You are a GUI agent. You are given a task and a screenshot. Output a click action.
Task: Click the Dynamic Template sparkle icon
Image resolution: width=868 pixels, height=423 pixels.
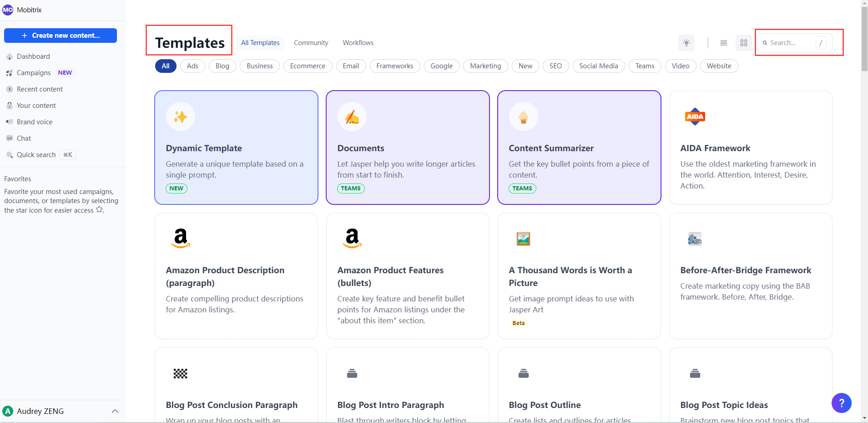pos(181,117)
